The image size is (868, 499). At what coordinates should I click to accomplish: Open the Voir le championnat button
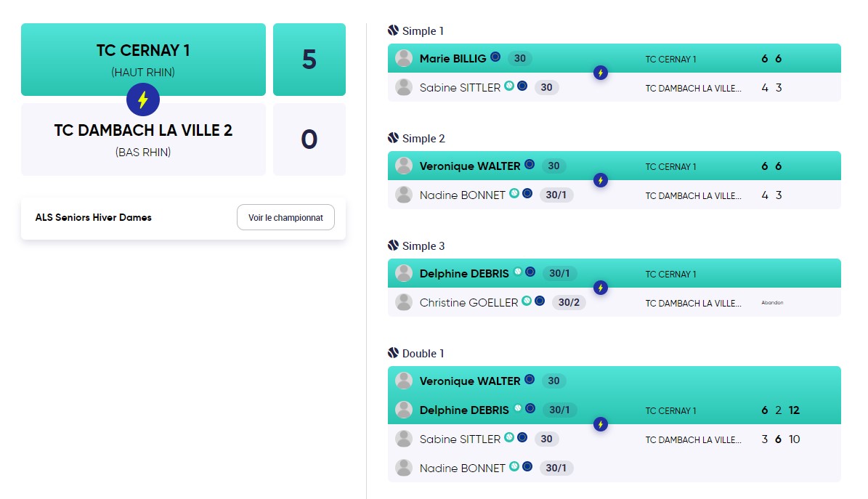(285, 217)
